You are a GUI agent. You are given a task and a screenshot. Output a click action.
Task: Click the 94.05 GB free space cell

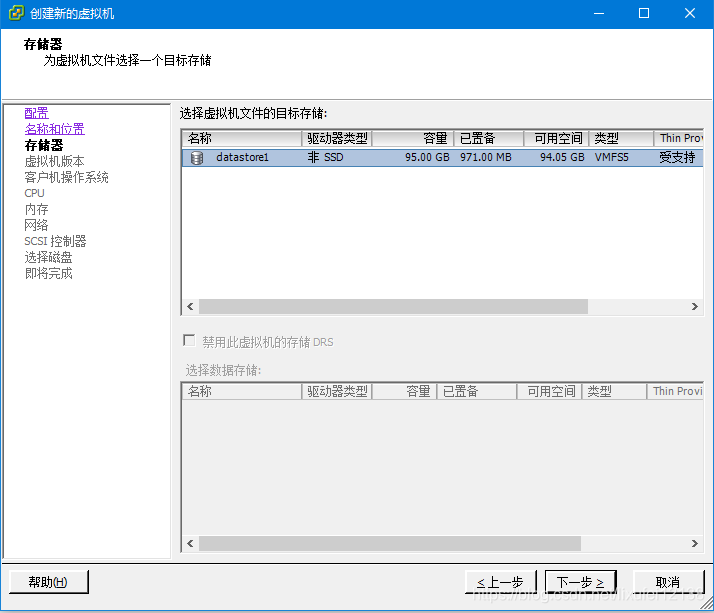click(x=562, y=158)
